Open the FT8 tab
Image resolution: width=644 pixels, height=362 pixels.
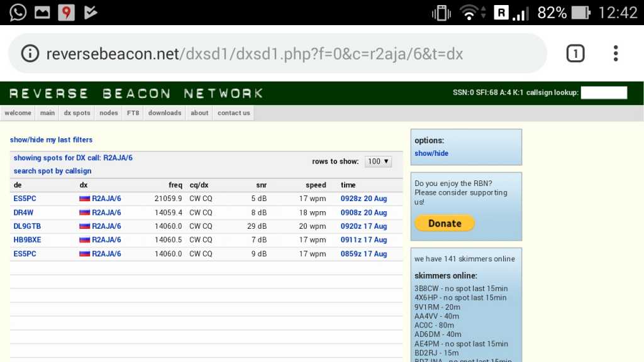[x=133, y=113]
